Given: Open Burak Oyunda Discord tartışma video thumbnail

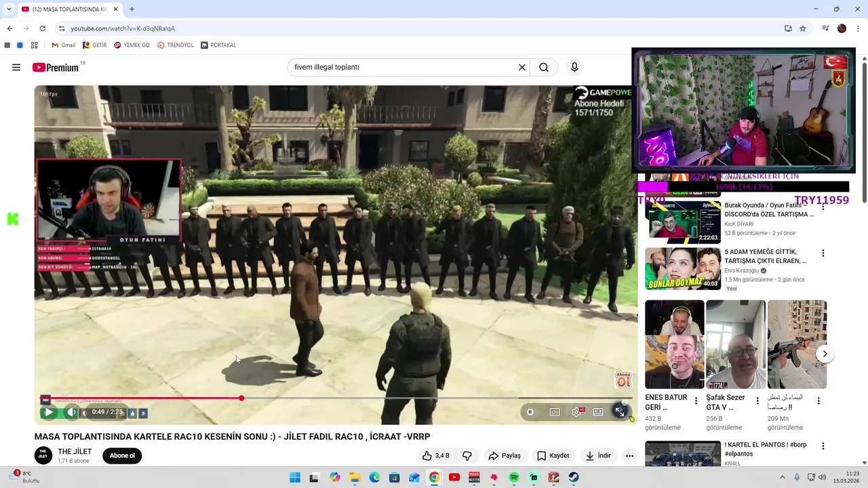Looking at the screenshot, I should 683,222.
